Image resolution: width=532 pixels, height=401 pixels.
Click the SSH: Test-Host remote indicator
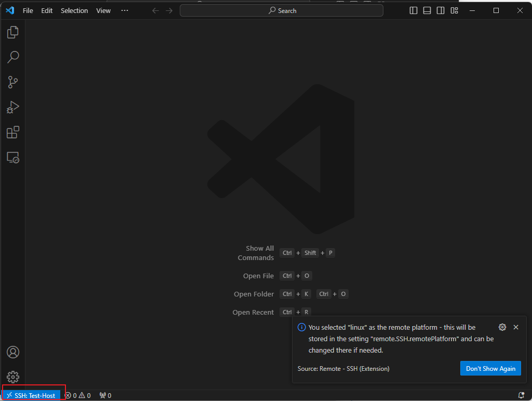point(31,395)
